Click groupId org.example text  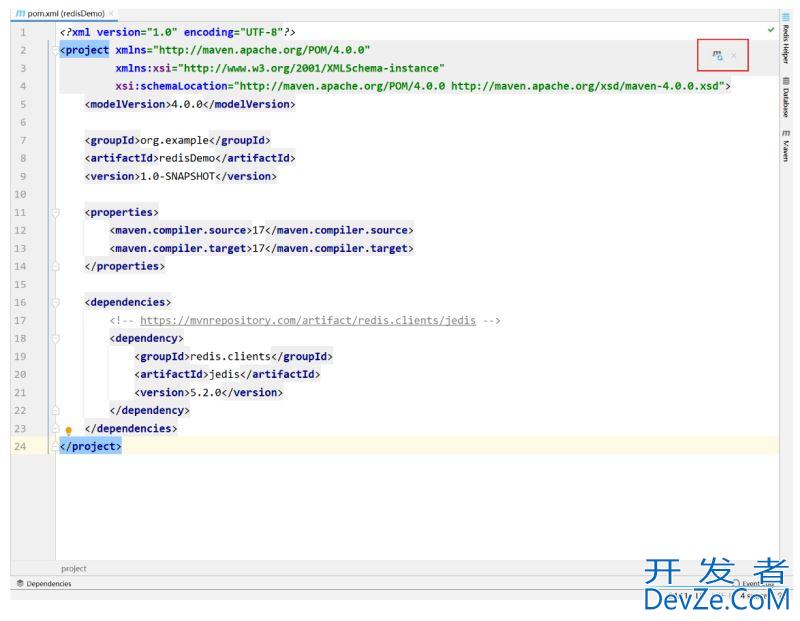click(178, 140)
